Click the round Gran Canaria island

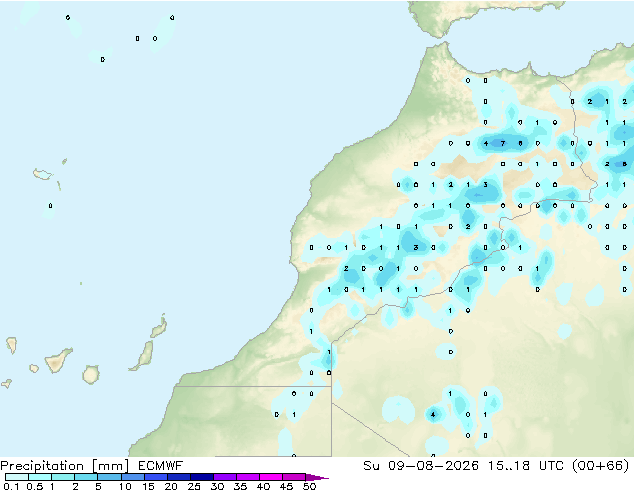coord(91,374)
